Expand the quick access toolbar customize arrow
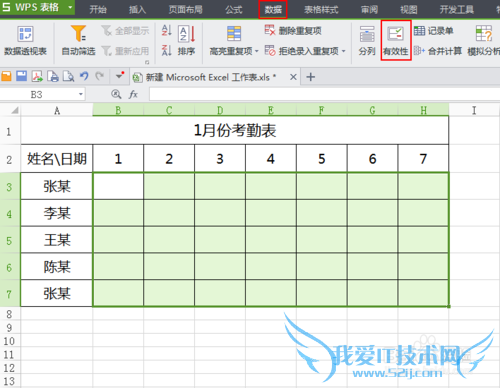 click(x=119, y=76)
